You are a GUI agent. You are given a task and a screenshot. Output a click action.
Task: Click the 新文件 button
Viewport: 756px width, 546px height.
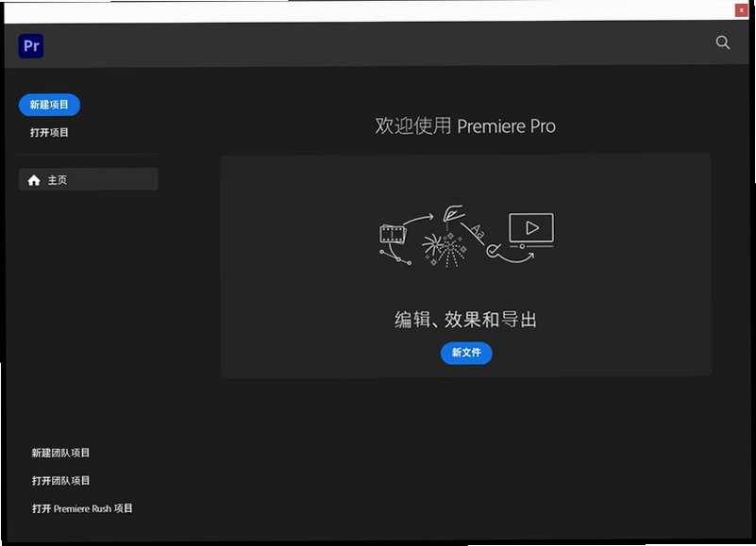point(466,353)
